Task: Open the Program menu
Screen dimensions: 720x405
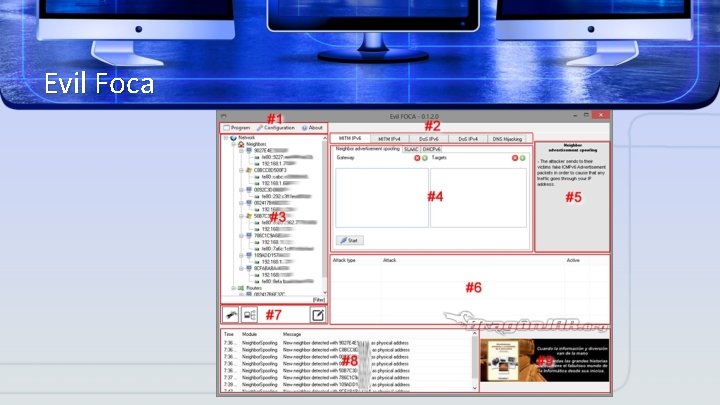Action: click(237, 128)
